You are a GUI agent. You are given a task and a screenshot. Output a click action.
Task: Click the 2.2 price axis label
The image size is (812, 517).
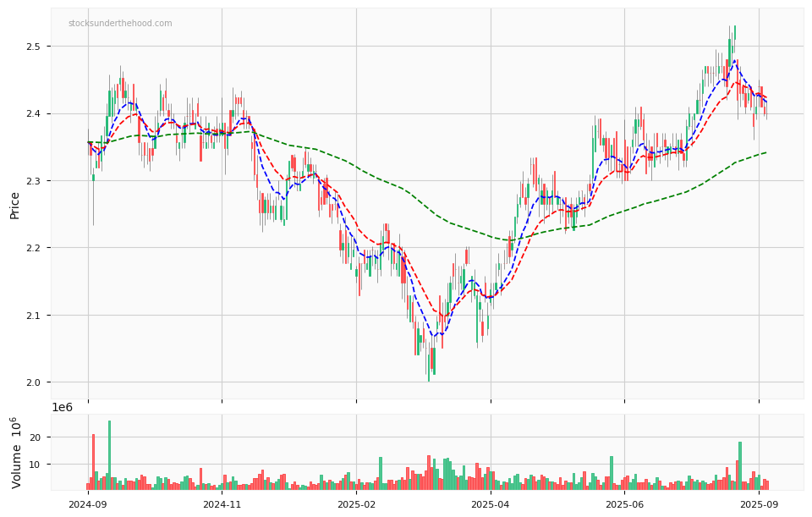click(31, 248)
